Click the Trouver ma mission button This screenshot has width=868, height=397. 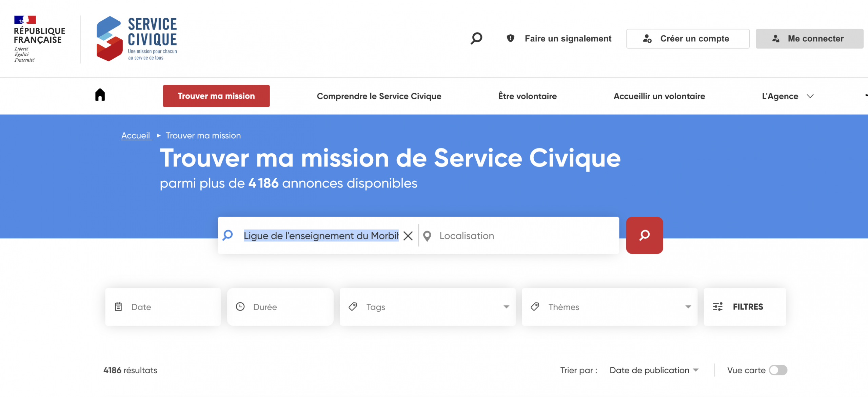pos(216,96)
